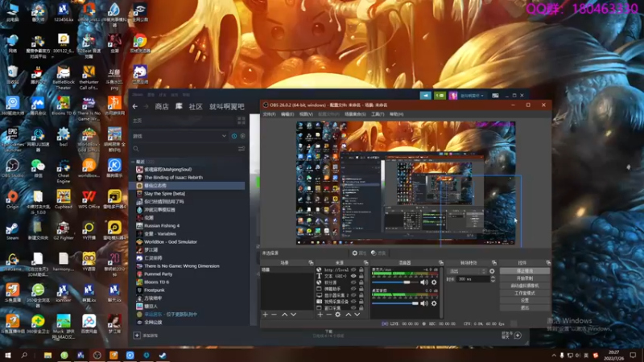
Task: Open OBS 工具(T) menu
Action: click(378, 114)
